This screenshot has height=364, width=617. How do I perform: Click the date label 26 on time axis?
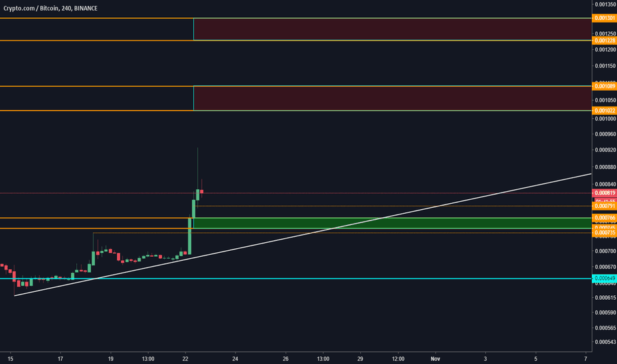pyautogui.click(x=285, y=359)
